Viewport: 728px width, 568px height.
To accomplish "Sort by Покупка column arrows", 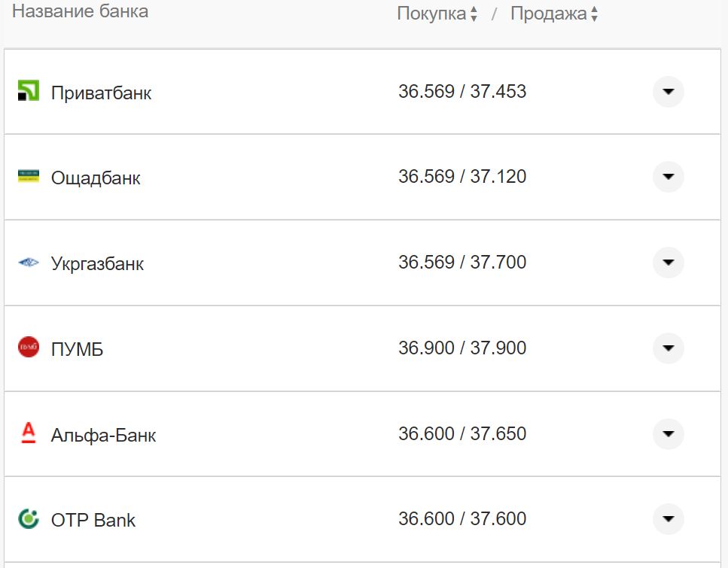I will point(474,14).
